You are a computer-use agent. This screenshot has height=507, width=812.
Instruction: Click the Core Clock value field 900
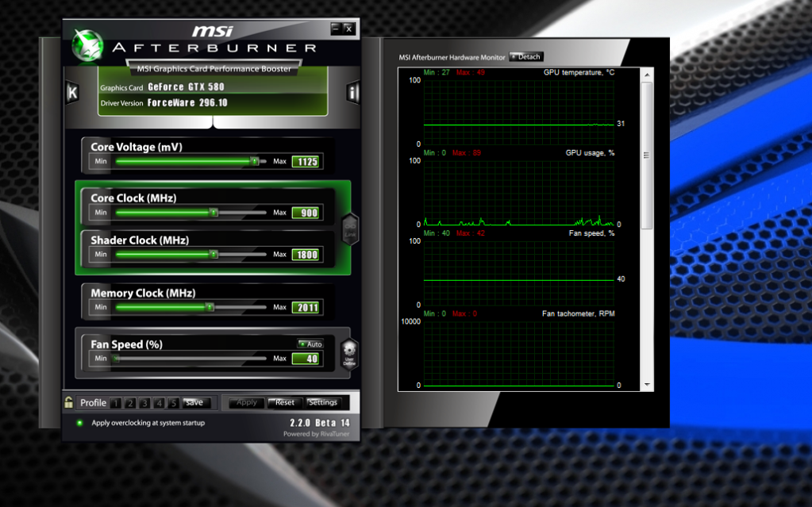pyautogui.click(x=307, y=213)
